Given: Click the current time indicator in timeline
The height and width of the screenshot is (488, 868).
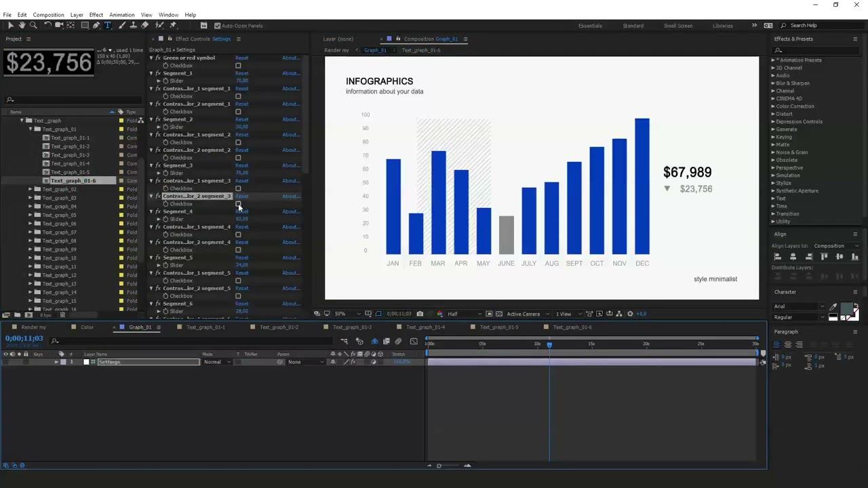Looking at the screenshot, I should [549, 344].
